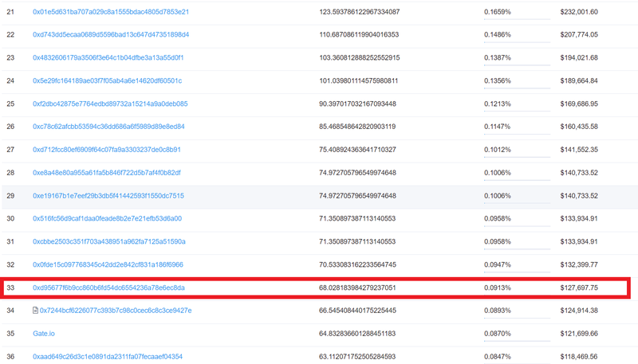Click the 0.1486% percentage value
Image resolution: width=638 pixels, height=364 pixels.
coord(497,34)
